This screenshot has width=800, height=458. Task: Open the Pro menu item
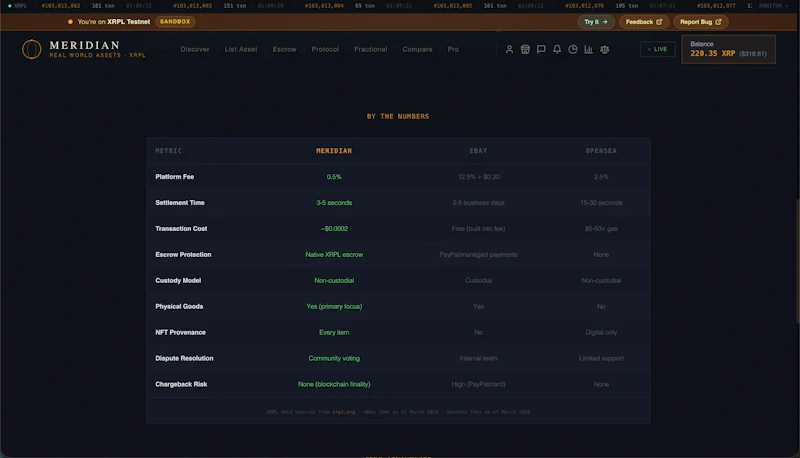453,49
